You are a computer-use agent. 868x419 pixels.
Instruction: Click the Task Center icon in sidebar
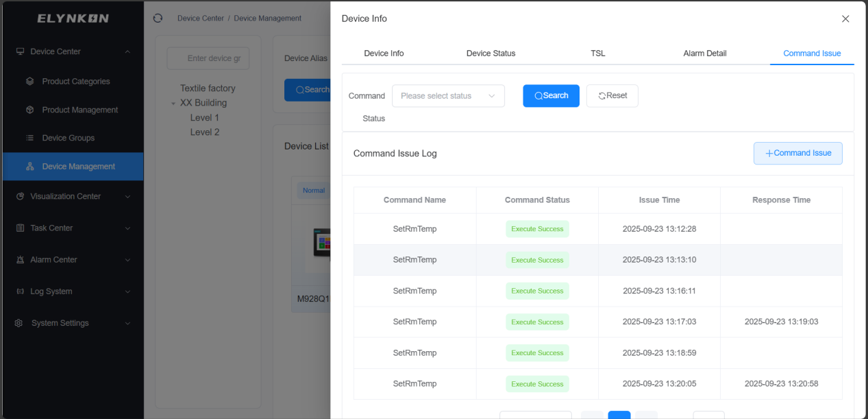click(x=20, y=228)
